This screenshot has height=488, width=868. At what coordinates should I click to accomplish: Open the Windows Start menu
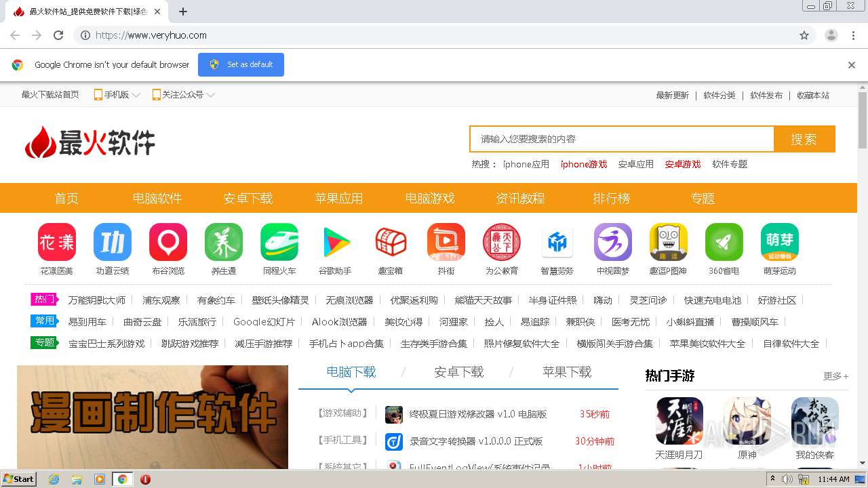[18, 479]
